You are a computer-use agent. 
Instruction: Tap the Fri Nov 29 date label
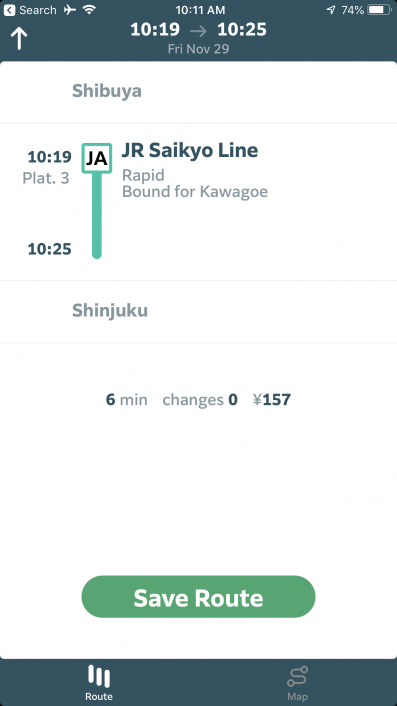pyautogui.click(x=198, y=49)
